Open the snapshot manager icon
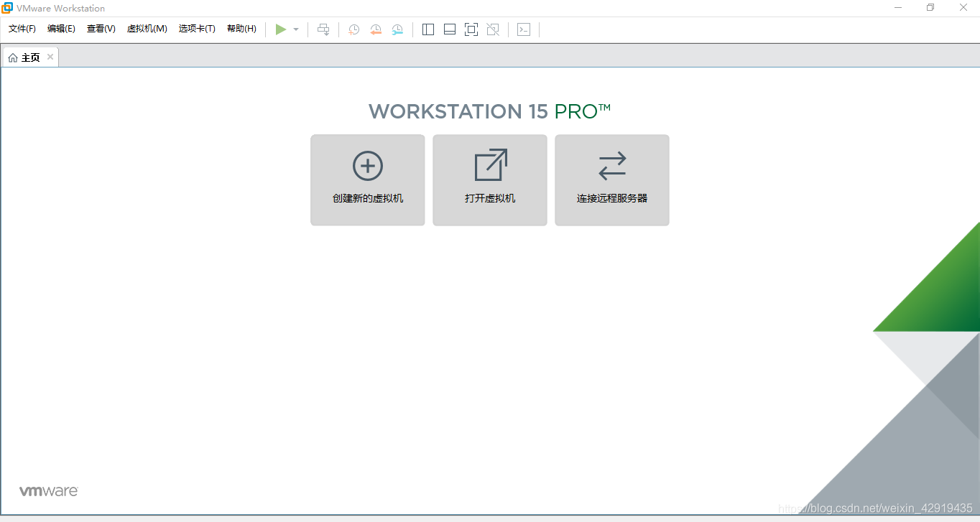Screen dimensions: 980x522 coord(397,29)
